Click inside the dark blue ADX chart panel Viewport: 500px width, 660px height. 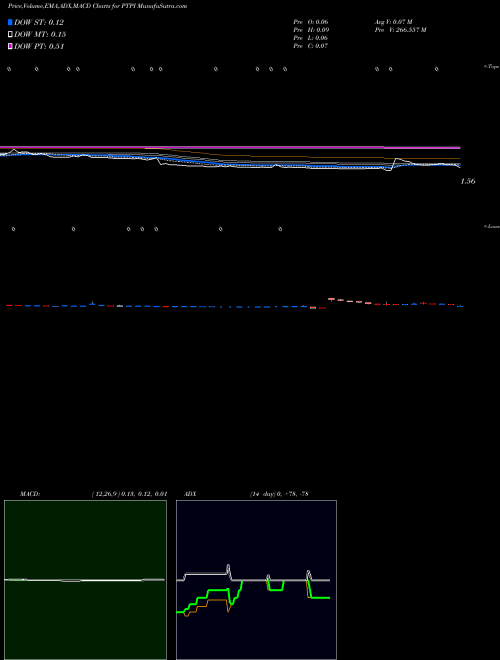click(256, 580)
